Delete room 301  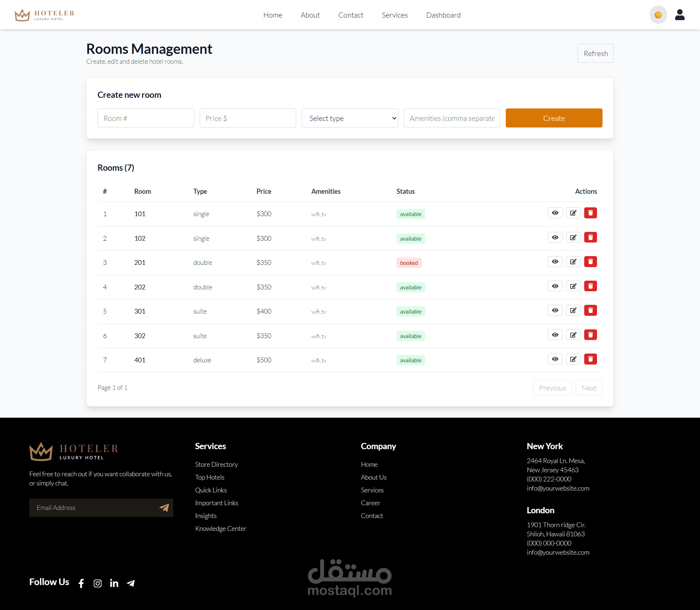coord(590,310)
